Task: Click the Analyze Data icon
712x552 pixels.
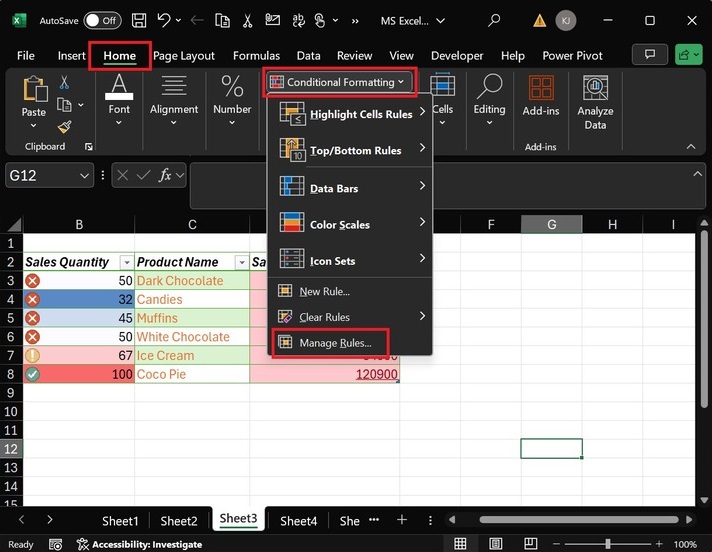Action: 595,97
